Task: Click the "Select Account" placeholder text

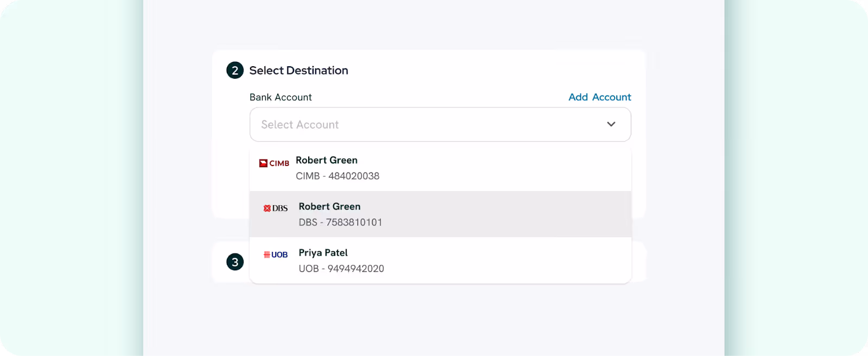Action: click(x=300, y=125)
